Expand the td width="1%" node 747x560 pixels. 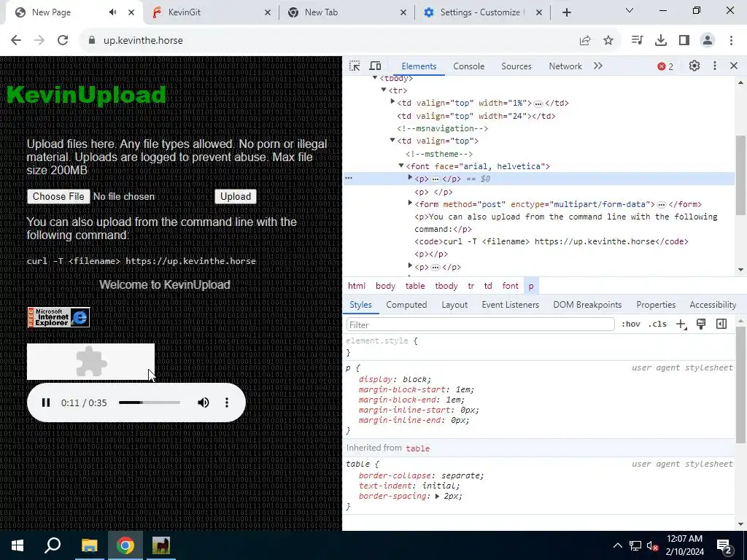(392, 101)
